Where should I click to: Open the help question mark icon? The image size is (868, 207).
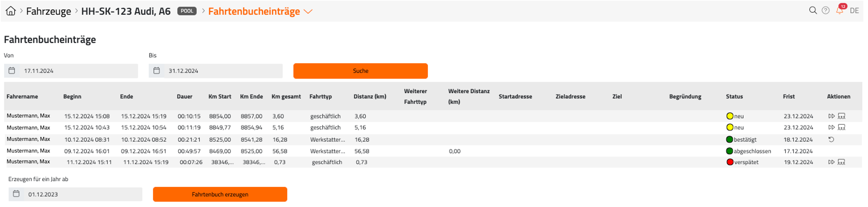click(x=825, y=10)
